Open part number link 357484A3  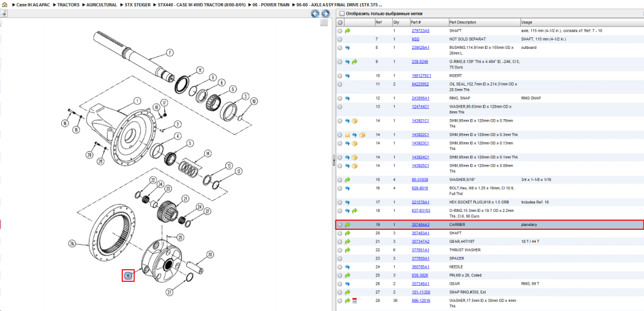click(420, 225)
